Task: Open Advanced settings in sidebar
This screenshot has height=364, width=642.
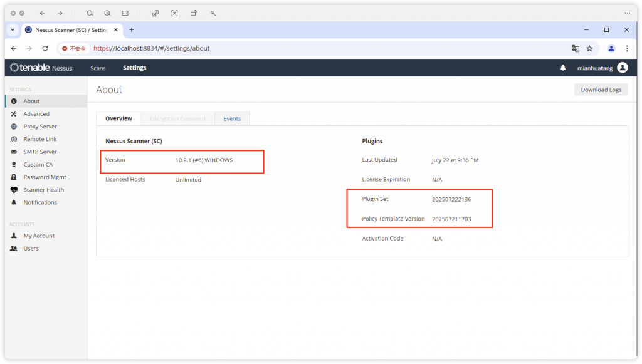Action: (36, 114)
